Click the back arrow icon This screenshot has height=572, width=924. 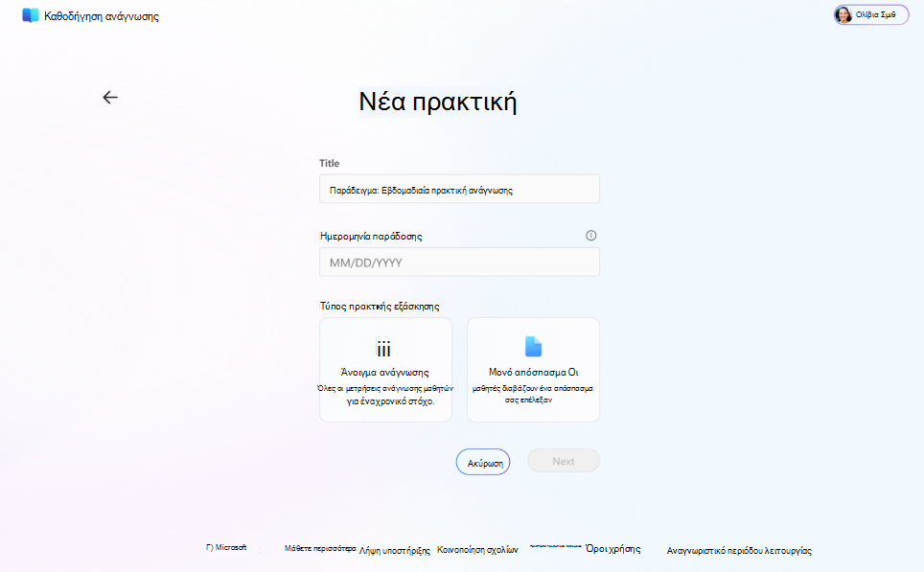(110, 97)
